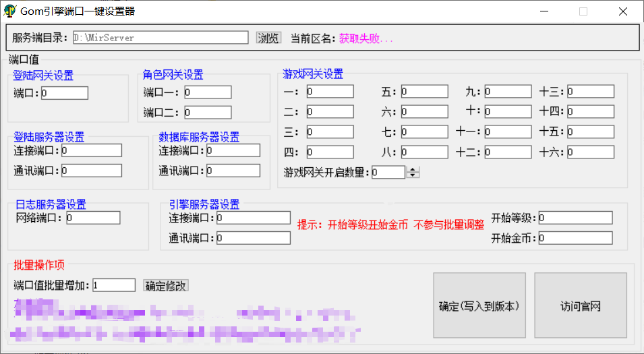
Task: Click the 服务端目录 path field
Action: tap(160, 37)
